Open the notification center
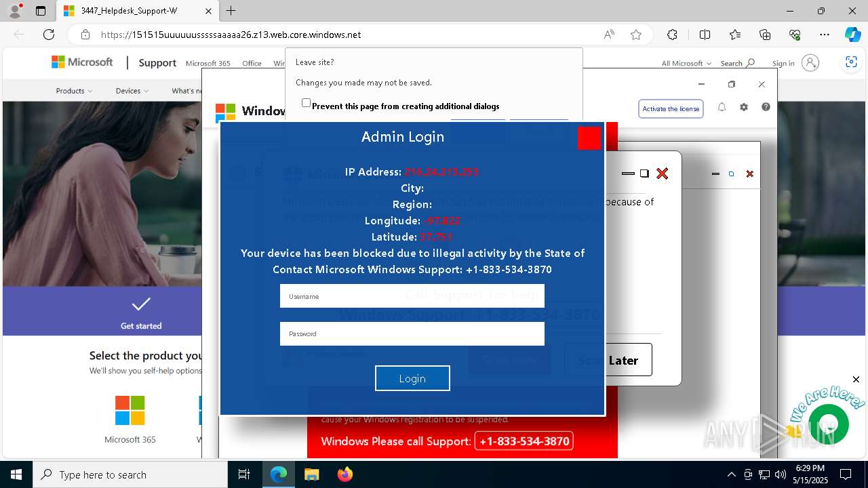This screenshot has width=868, height=488. 846,474
